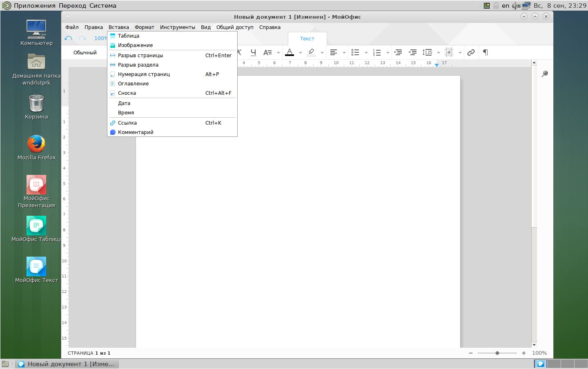588x369 pixels.
Task: Launch МойОфис Текст desktop icon
Action: [x=36, y=270]
